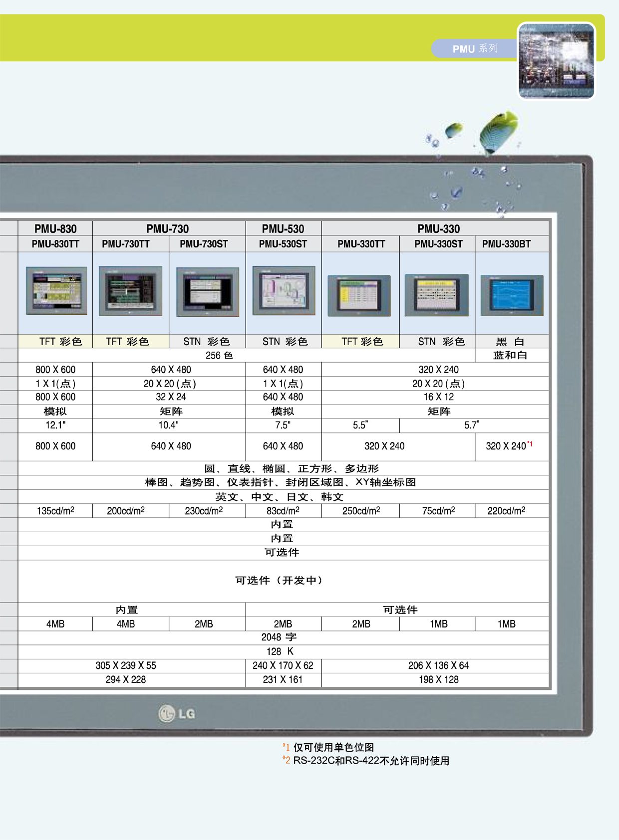Viewport: 619px width, 840px height.
Task: Click the 12.1" screen size cell
Action: click(55, 425)
